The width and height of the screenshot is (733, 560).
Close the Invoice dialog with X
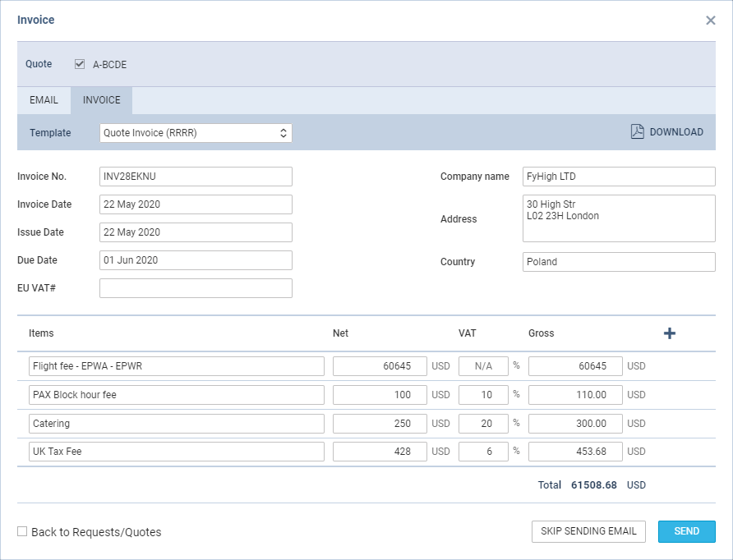pyautogui.click(x=711, y=20)
